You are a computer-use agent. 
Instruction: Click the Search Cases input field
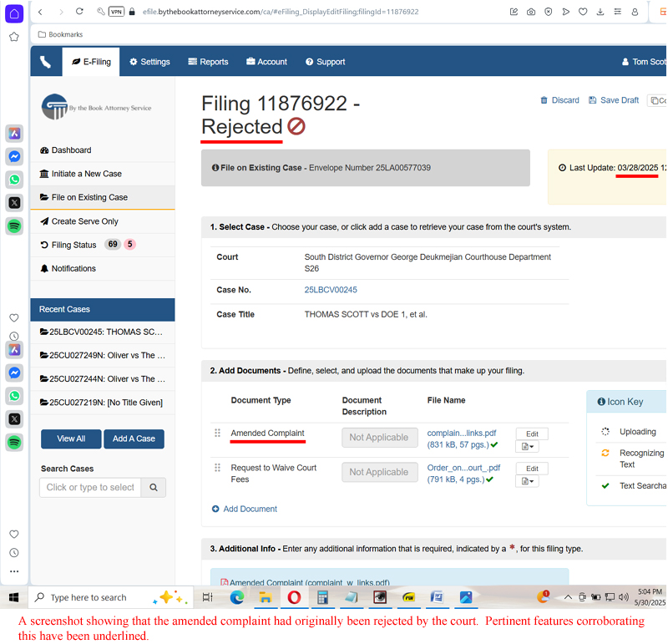tap(90, 487)
